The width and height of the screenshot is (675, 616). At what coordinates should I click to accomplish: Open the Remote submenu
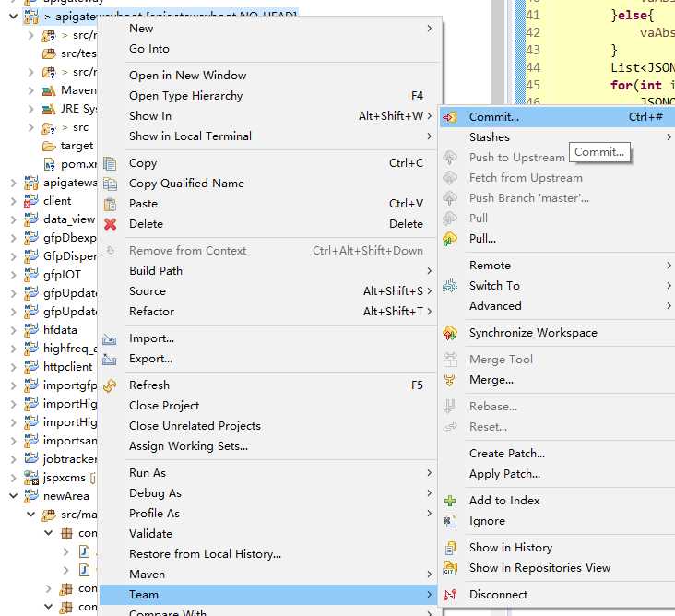click(558, 266)
